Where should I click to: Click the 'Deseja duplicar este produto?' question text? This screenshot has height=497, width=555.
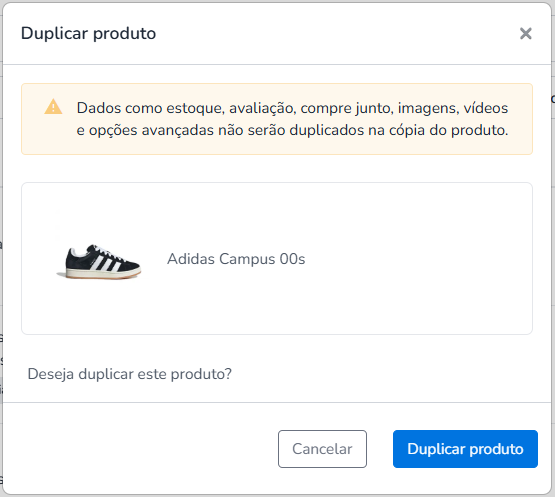[x=130, y=374]
